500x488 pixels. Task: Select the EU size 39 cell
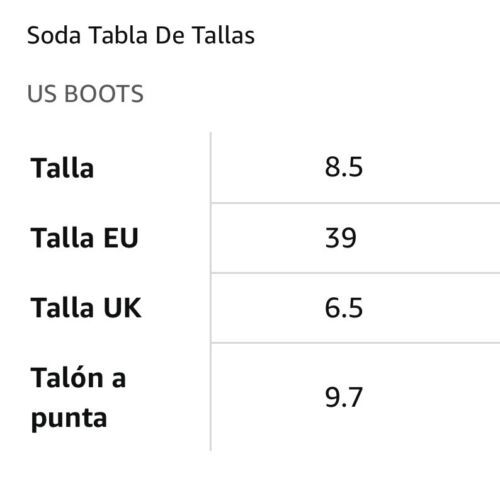point(341,238)
